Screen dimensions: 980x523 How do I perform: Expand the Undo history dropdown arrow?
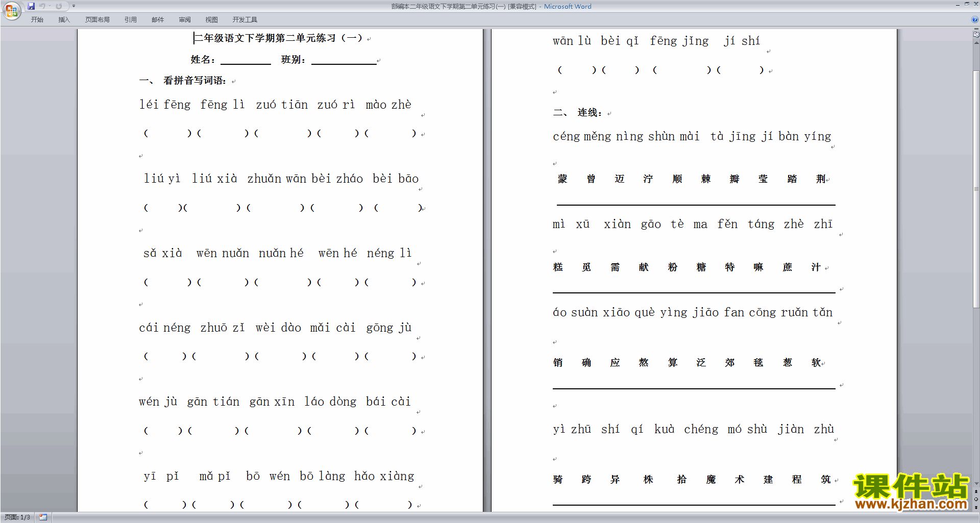[x=50, y=6]
